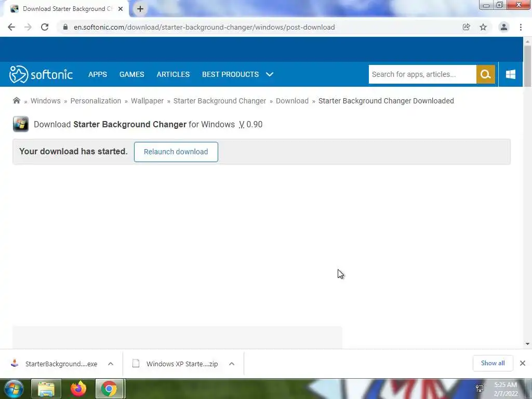Open the APPS menu item
This screenshot has width=532, height=399.
98,74
